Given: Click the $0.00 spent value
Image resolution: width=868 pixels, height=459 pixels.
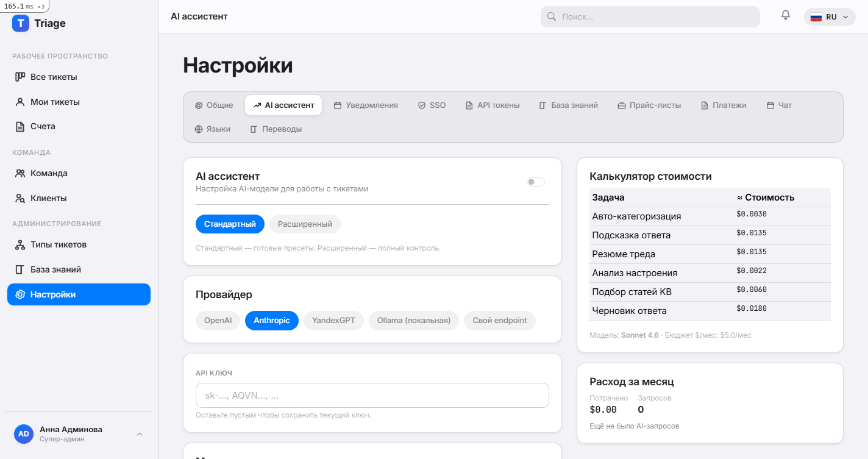Looking at the screenshot, I should [603, 410].
